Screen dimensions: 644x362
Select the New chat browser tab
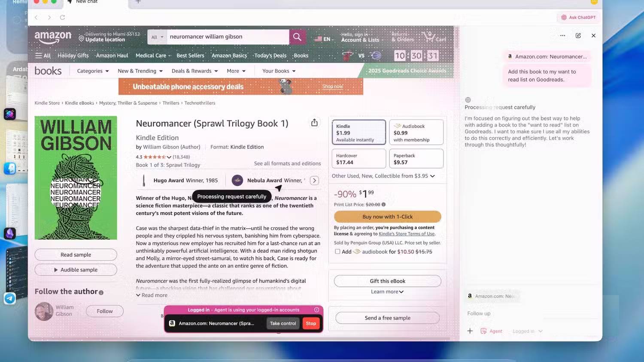point(95,2)
